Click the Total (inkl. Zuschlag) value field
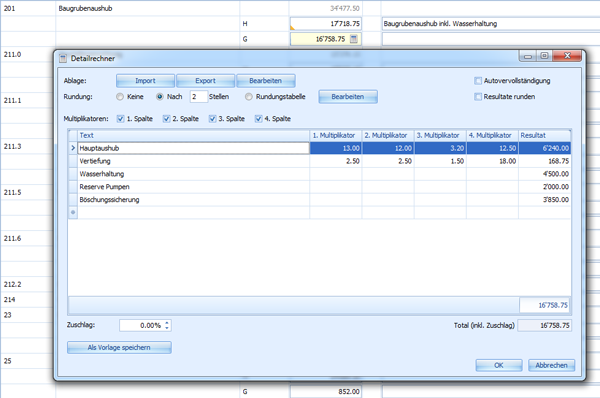This screenshot has height=398, width=600. pyautogui.click(x=545, y=325)
